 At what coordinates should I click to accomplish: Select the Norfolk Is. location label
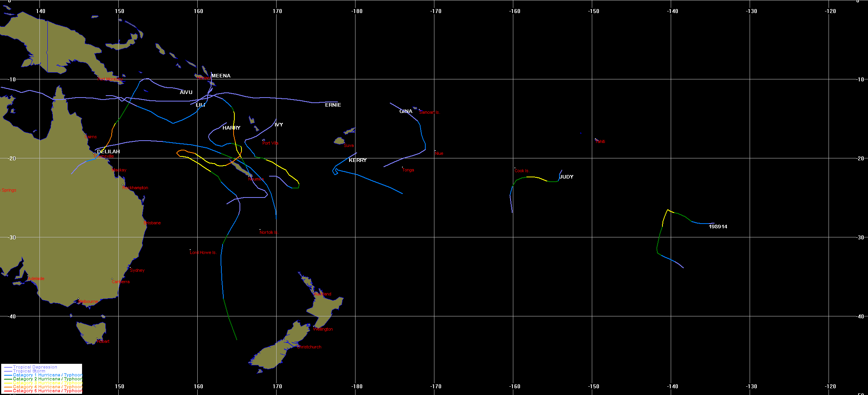point(269,233)
